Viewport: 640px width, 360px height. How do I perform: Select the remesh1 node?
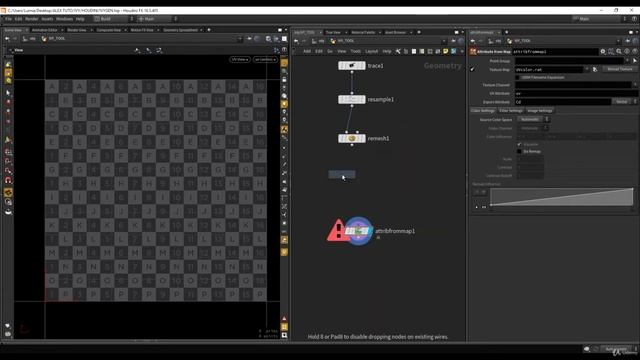point(352,138)
